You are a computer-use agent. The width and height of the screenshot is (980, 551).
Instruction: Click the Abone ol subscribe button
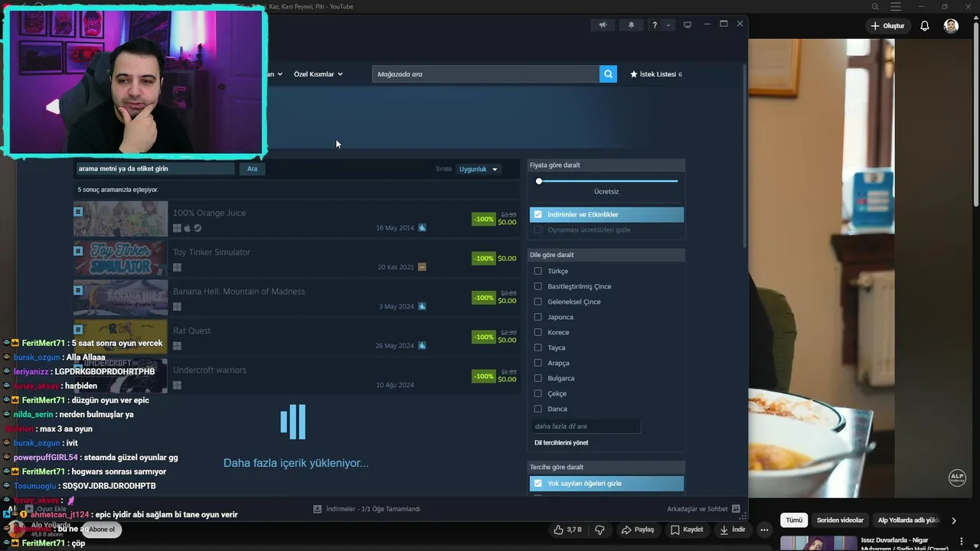101,530
